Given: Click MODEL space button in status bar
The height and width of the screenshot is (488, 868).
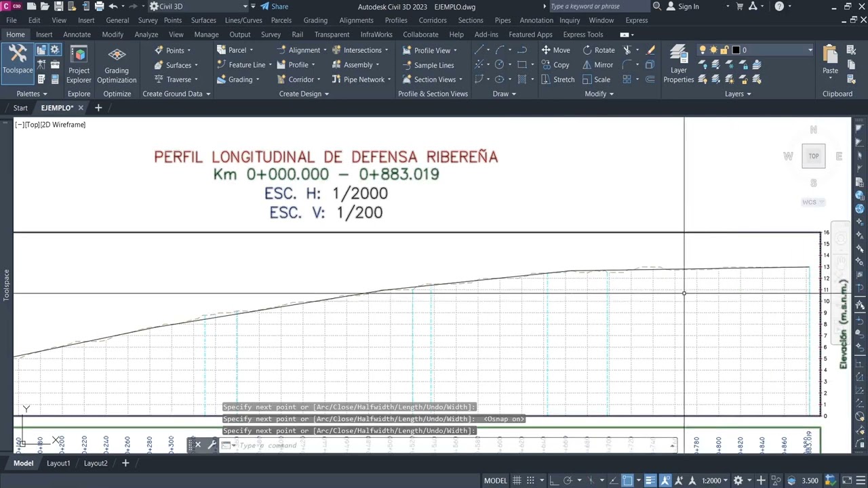Looking at the screenshot, I should [x=495, y=481].
